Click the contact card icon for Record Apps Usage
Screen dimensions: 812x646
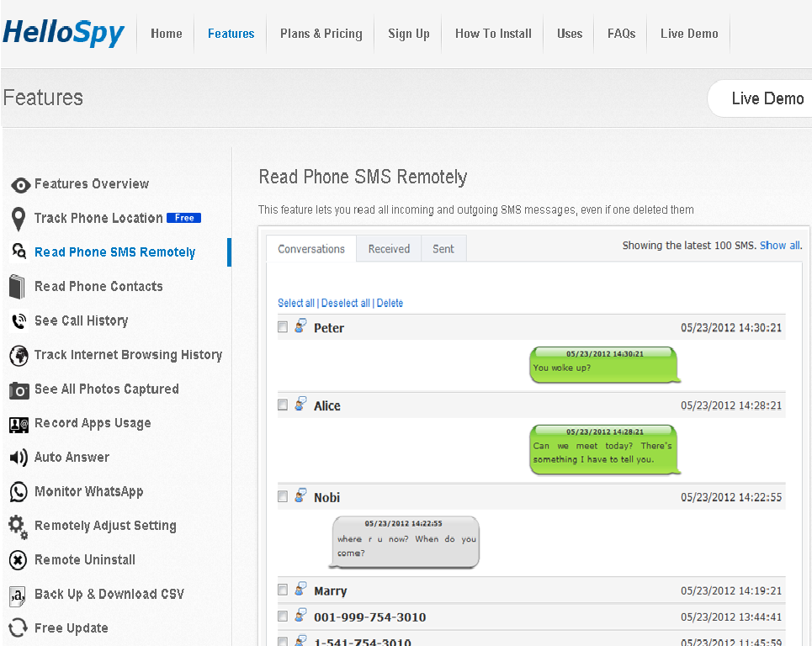(19, 425)
